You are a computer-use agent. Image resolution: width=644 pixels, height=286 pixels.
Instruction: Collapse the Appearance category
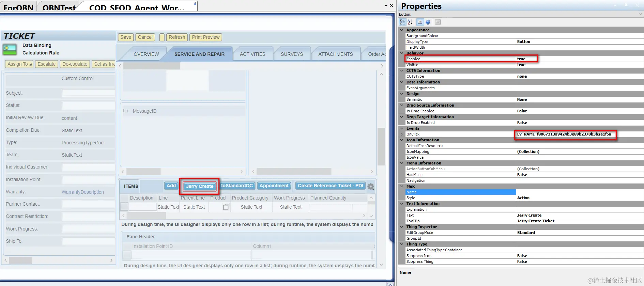tap(401, 30)
